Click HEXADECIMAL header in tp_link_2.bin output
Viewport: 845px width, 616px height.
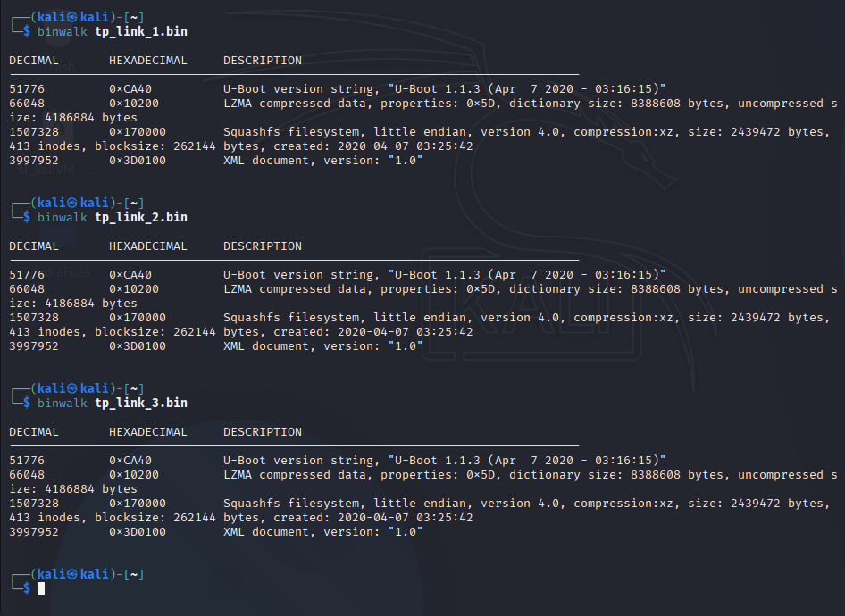[x=147, y=246]
